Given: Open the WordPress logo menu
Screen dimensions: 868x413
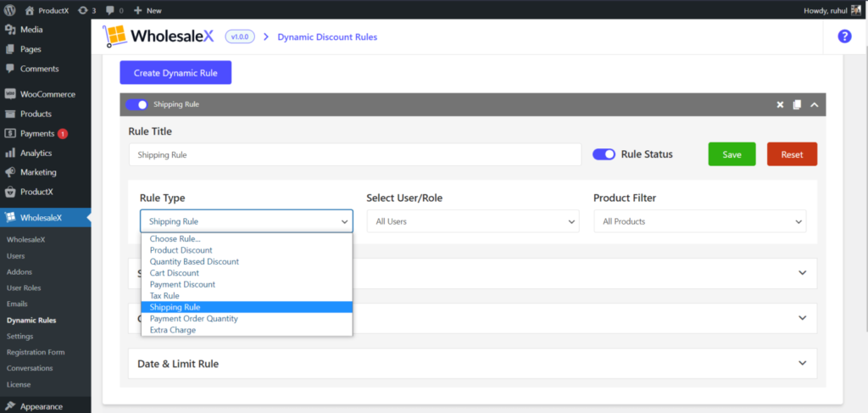Looking at the screenshot, I should point(9,10).
